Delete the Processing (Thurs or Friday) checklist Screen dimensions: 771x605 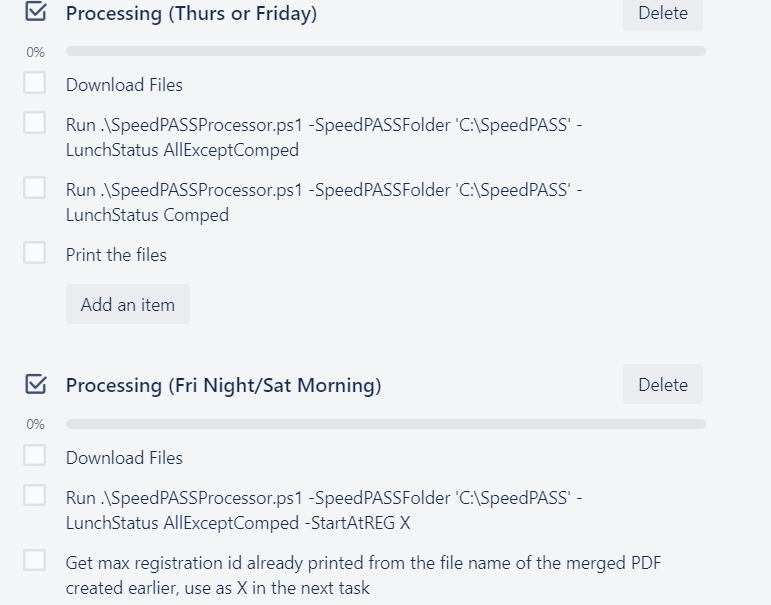(662, 14)
